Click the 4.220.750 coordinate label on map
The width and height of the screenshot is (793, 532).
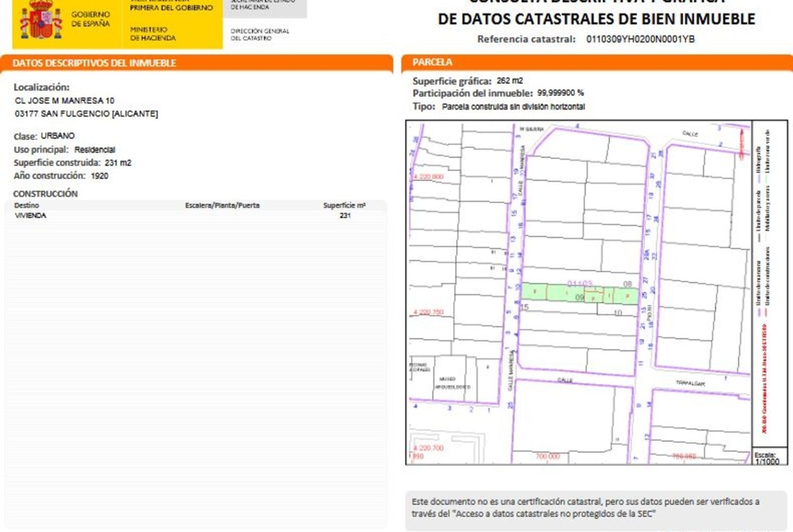(428, 312)
